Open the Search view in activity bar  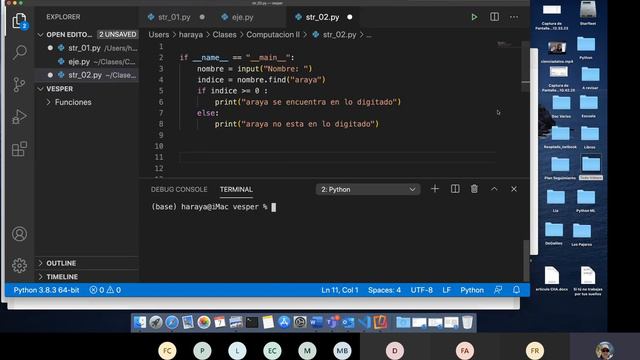19,52
